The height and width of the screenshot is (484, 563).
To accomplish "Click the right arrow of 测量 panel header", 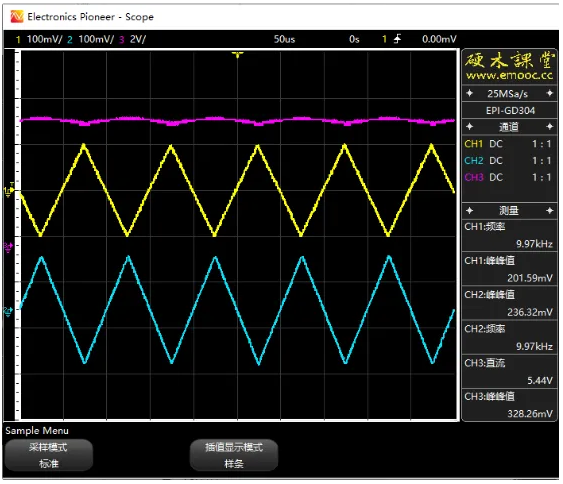I will coord(549,210).
